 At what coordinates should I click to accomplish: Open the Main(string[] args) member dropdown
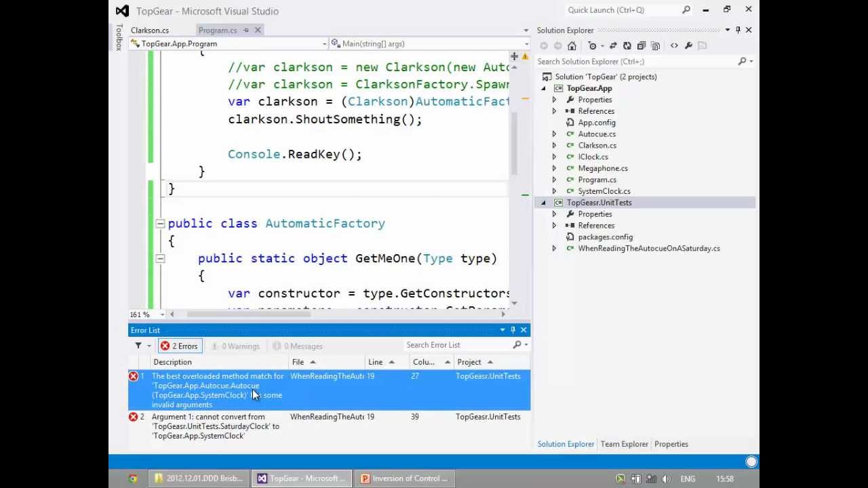tap(526, 44)
